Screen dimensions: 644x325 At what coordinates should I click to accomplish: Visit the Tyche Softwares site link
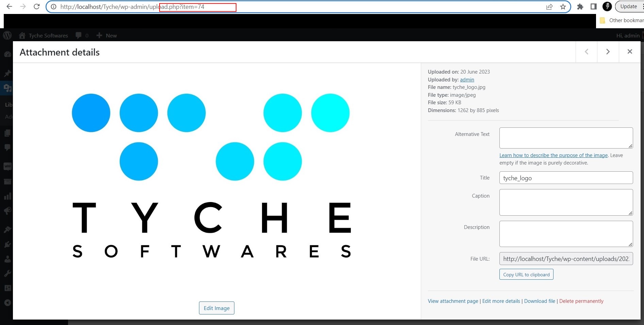click(44, 35)
